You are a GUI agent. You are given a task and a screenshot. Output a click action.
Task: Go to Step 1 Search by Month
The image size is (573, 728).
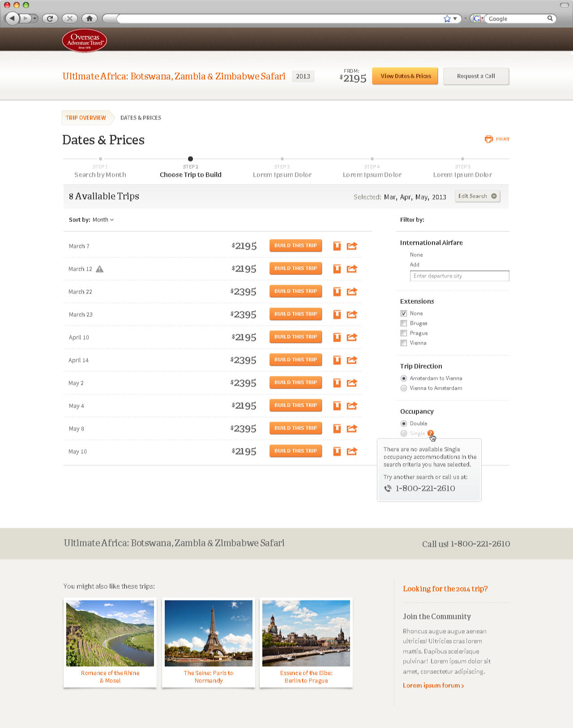[100, 175]
